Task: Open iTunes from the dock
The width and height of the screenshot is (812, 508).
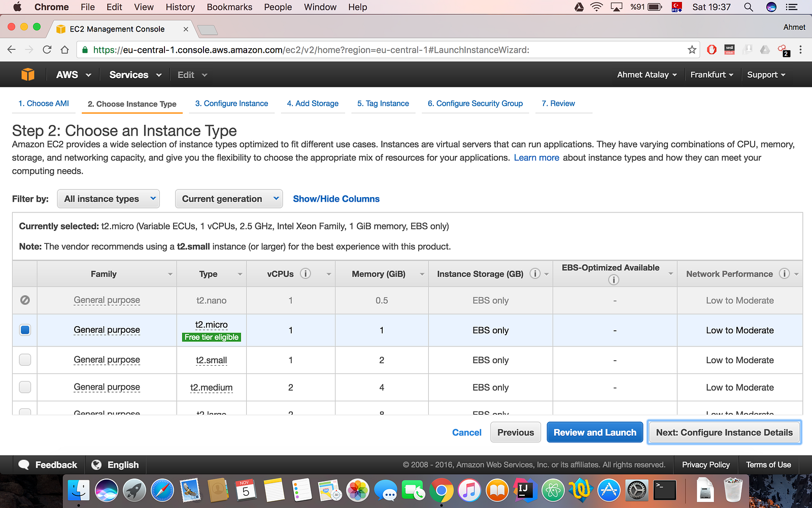Action: coord(469,491)
